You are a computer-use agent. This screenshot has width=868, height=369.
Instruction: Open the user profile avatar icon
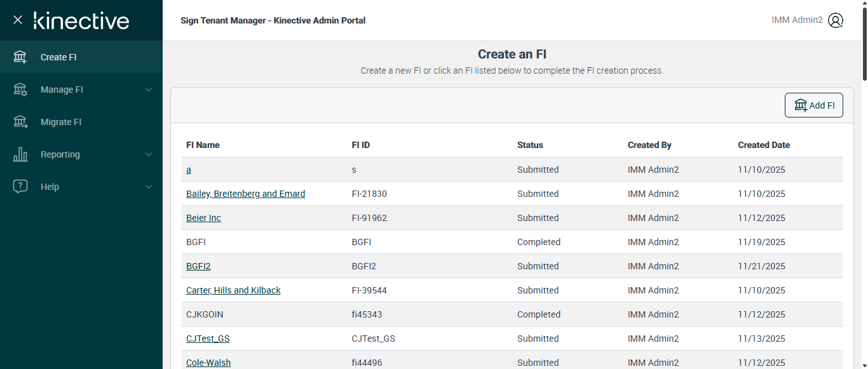coord(836,20)
